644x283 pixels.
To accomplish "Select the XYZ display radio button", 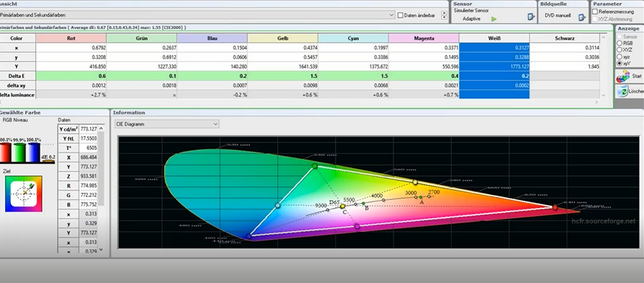I will click(619, 49).
